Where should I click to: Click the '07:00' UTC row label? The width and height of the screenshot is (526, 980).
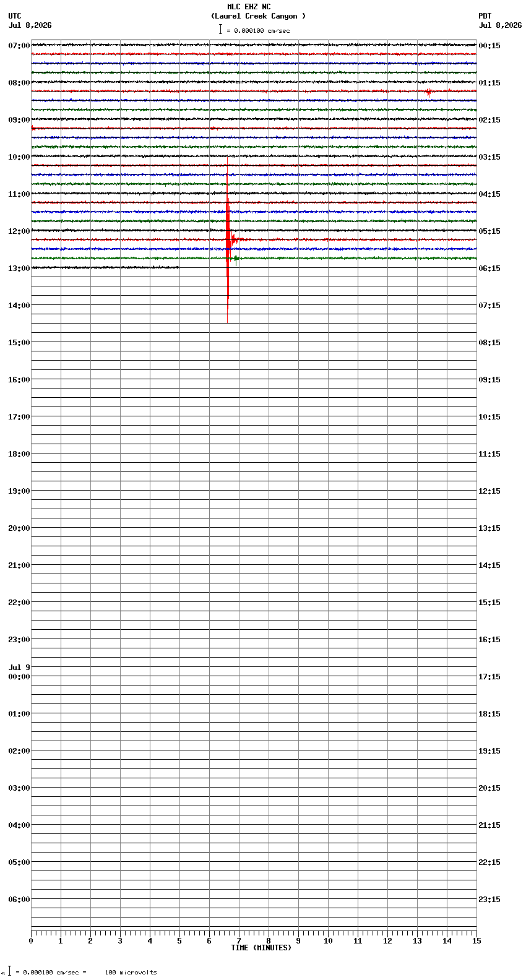[19, 45]
